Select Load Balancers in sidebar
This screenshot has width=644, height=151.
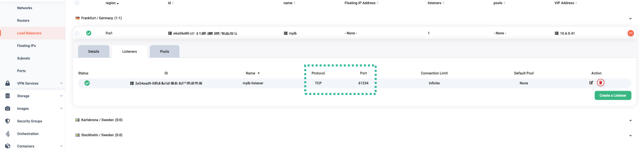[29, 33]
